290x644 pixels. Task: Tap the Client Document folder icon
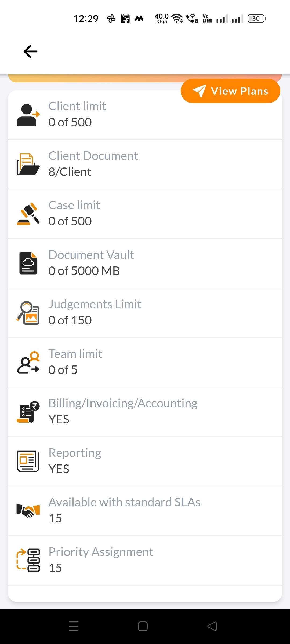coord(28,164)
